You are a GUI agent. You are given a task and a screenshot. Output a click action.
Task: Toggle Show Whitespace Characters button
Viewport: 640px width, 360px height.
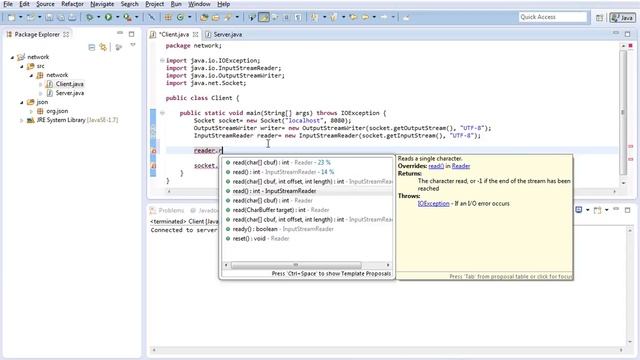pos(298,18)
